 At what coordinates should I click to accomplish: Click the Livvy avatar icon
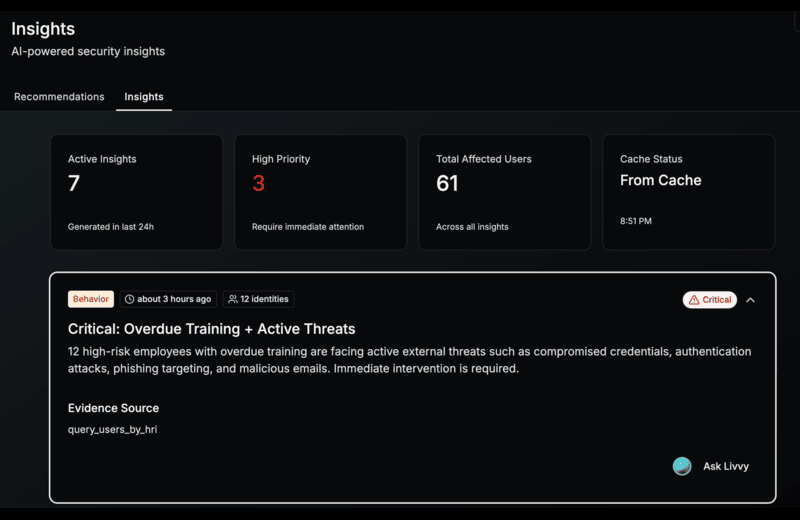[682, 466]
